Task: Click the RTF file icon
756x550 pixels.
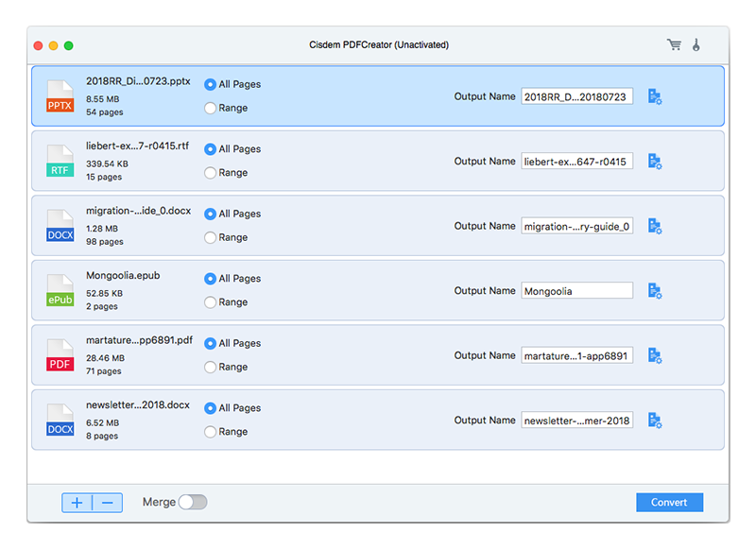Action: (x=60, y=161)
